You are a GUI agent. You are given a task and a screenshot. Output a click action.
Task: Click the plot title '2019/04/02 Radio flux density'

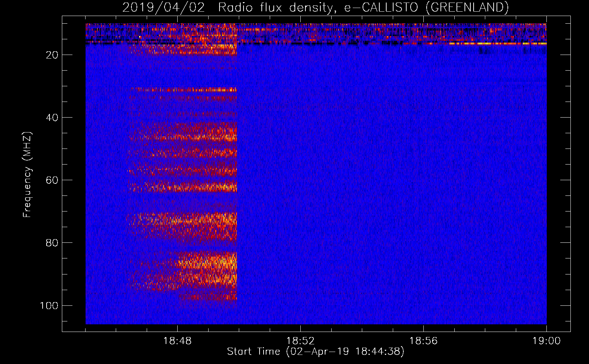click(315, 7)
